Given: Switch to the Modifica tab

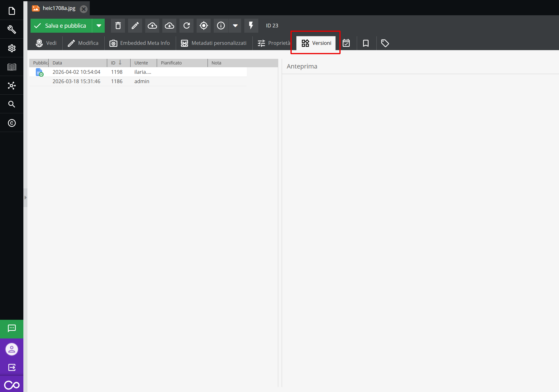Looking at the screenshot, I should pos(83,43).
